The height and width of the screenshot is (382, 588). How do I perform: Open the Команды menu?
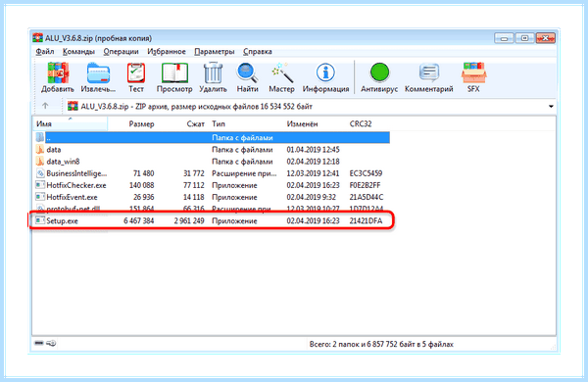pos(78,51)
